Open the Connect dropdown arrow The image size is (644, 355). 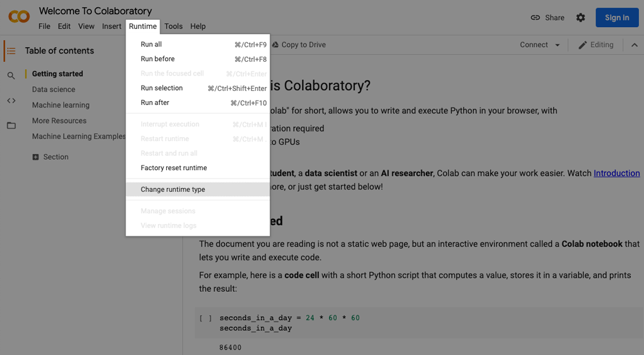tap(557, 45)
